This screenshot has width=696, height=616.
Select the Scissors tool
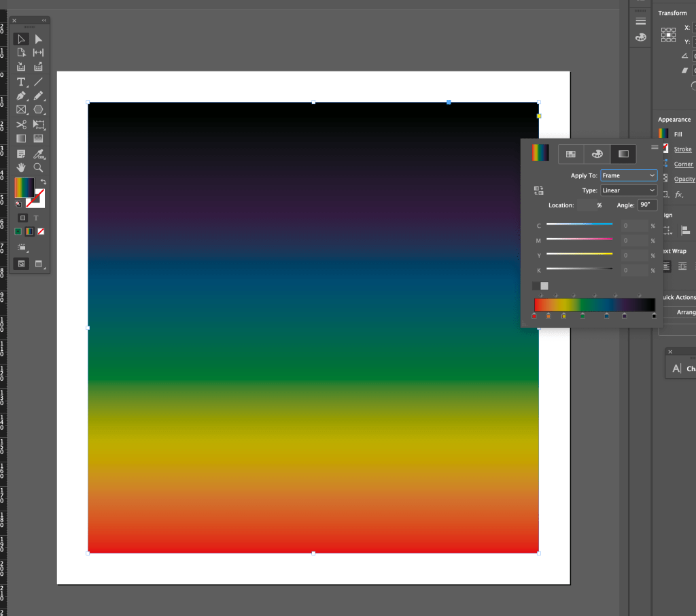coord(21,124)
